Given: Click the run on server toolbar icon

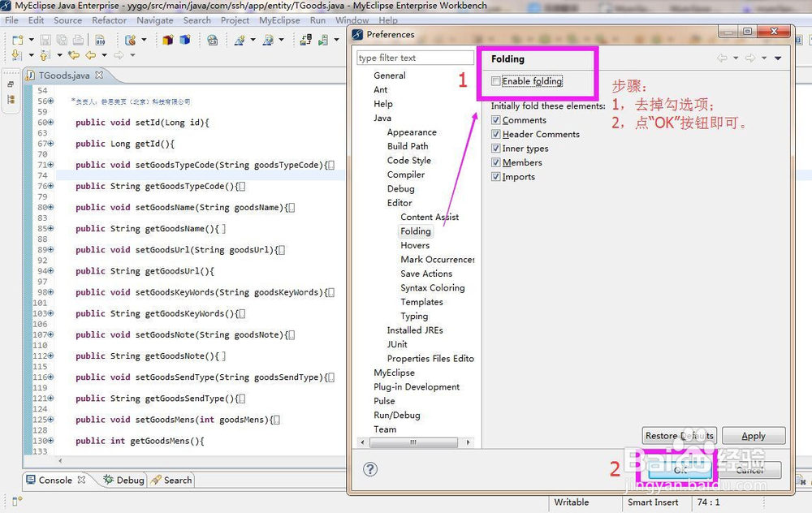Looking at the screenshot, I should click(x=324, y=40).
